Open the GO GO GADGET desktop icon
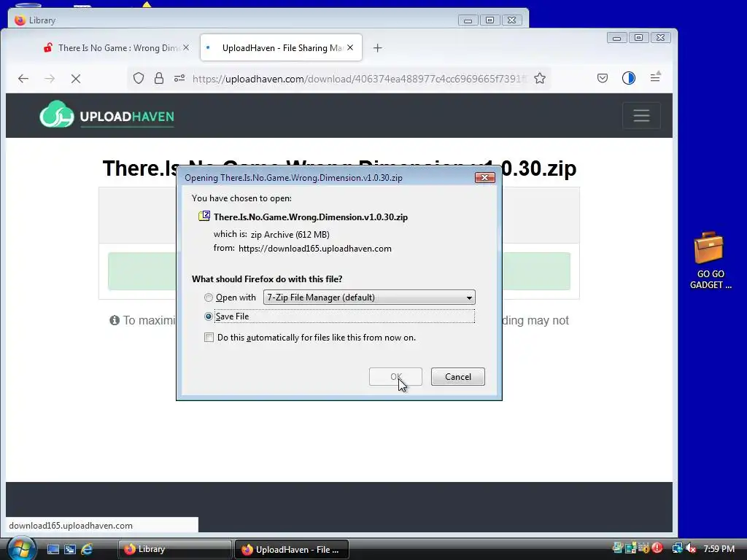This screenshot has width=747, height=560. tap(709, 260)
